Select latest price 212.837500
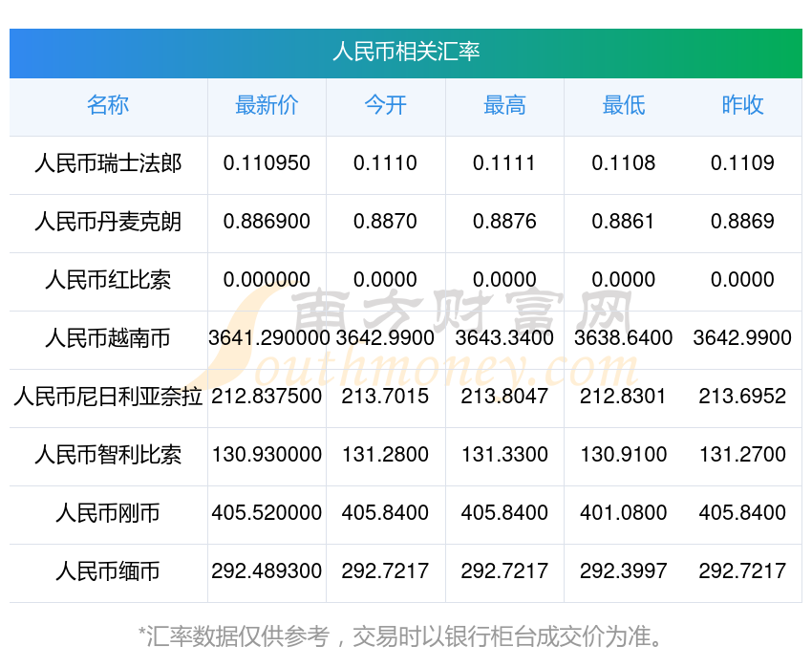Viewport: 812px width, 667px height. tap(267, 397)
